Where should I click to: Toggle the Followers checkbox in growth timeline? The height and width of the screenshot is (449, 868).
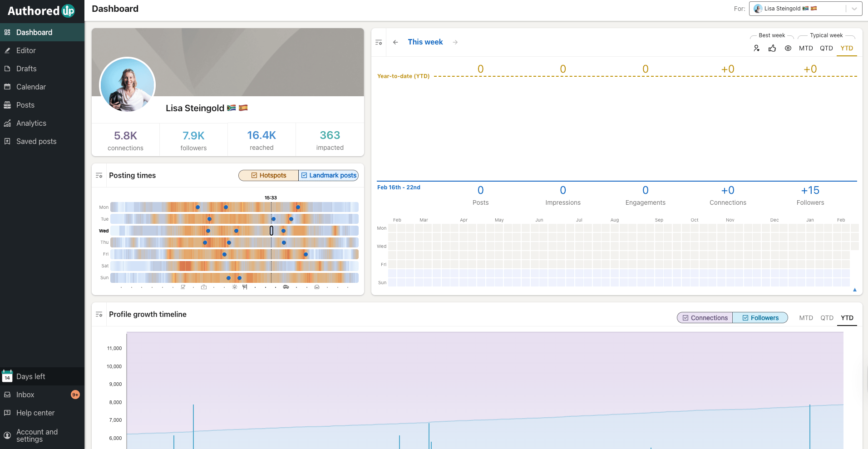tap(760, 318)
